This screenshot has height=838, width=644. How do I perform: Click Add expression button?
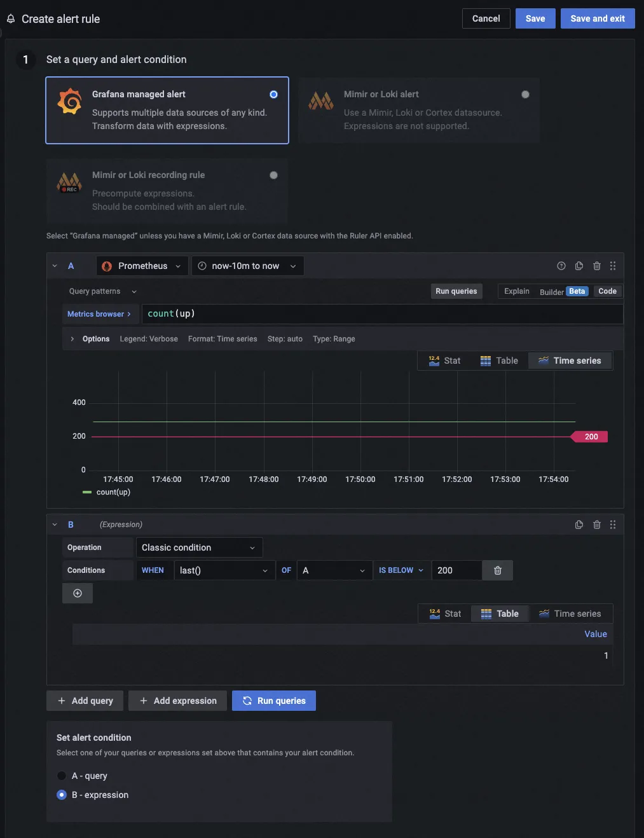[178, 701]
